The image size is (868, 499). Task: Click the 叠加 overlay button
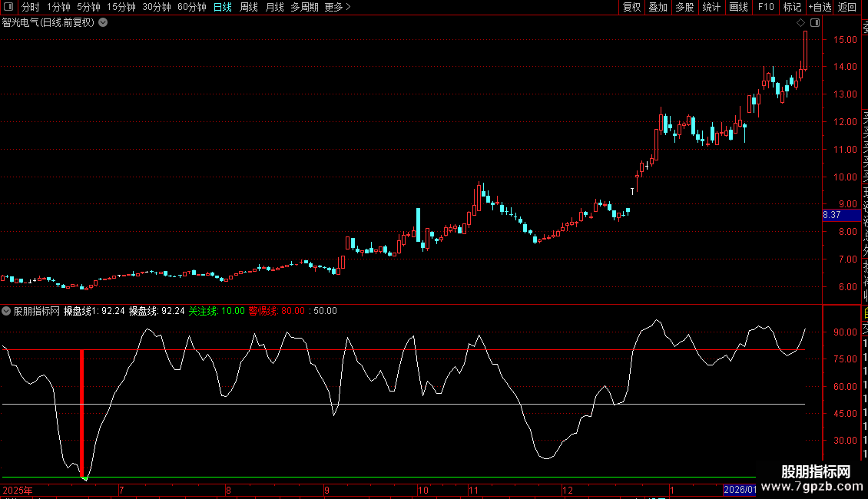click(658, 7)
